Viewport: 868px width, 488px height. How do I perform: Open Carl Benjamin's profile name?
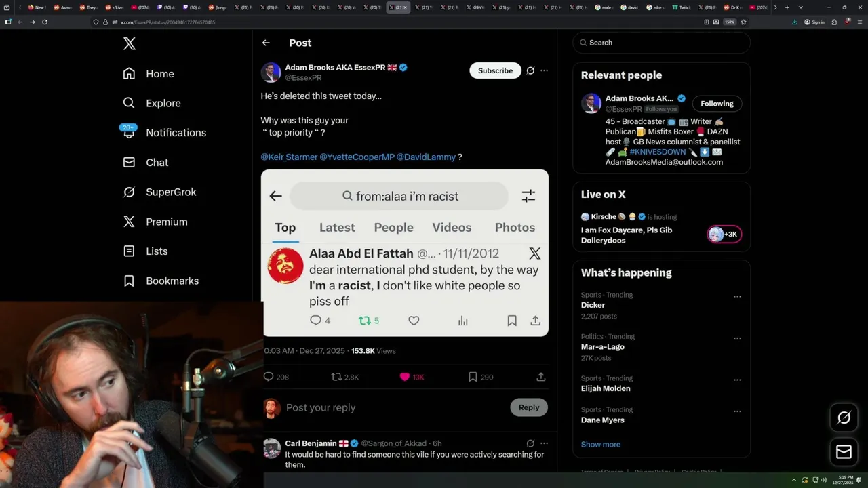tap(311, 443)
